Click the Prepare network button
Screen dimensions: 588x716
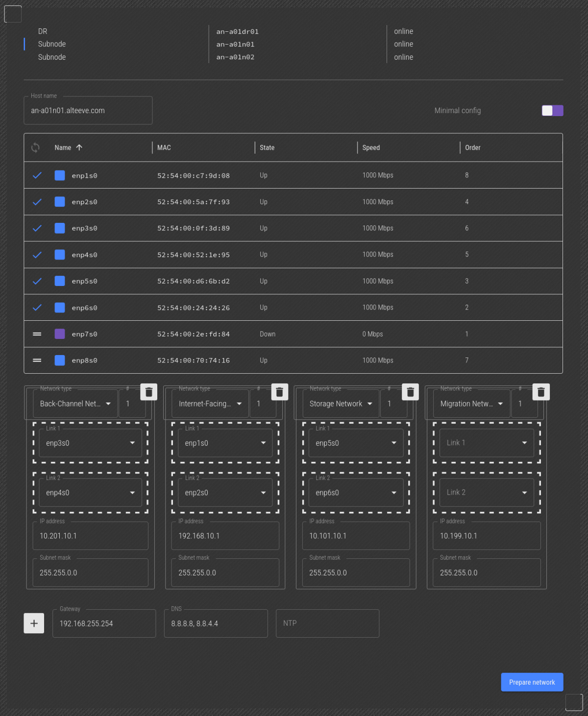coord(532,682)
